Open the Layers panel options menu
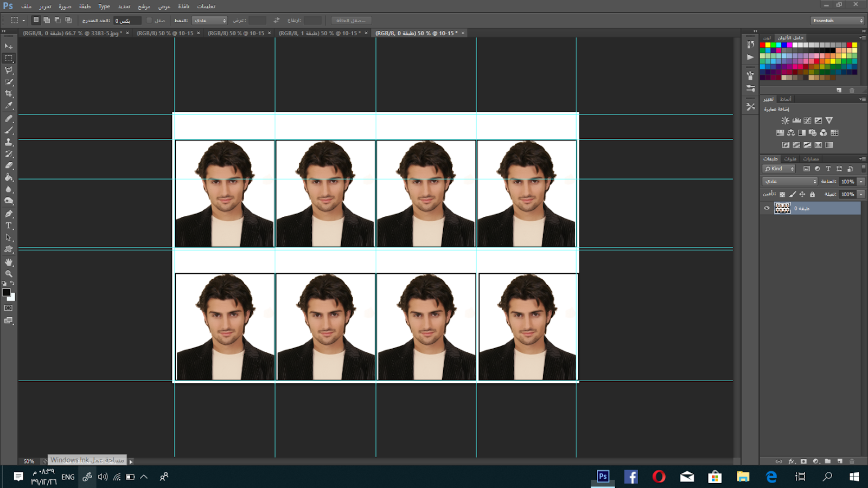868x488 pixels. (863, 159)
